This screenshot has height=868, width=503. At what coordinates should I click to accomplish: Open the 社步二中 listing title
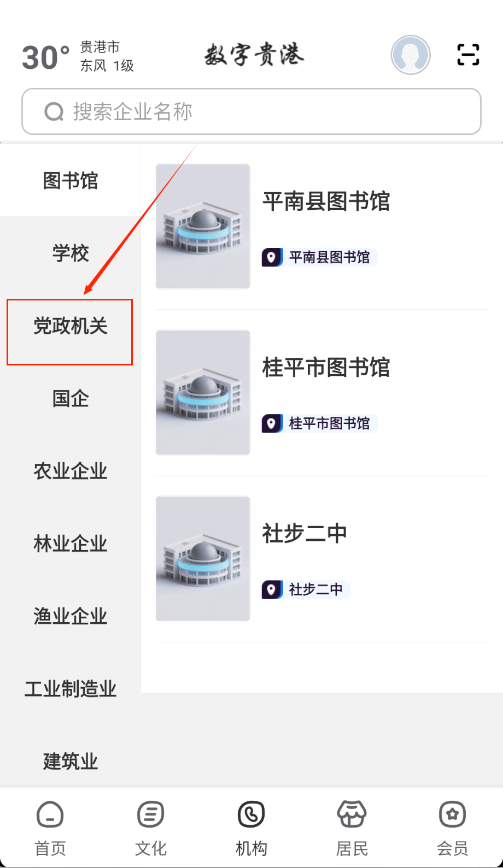305,534
